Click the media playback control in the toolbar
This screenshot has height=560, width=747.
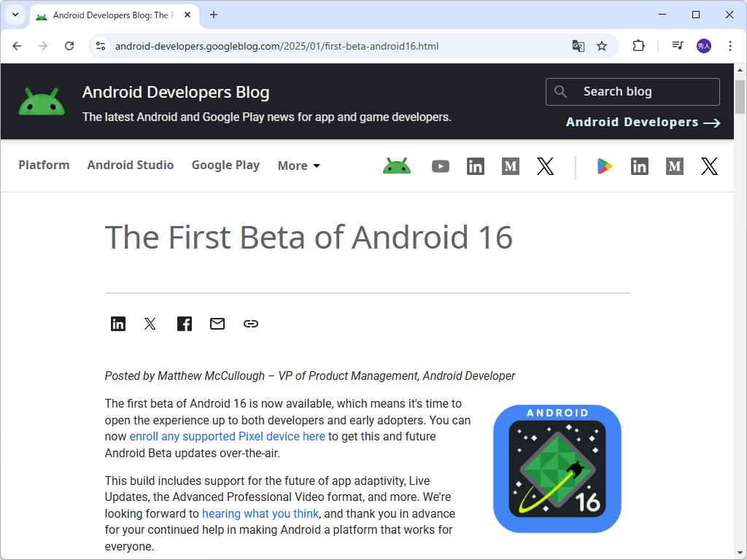click(677, 46)
